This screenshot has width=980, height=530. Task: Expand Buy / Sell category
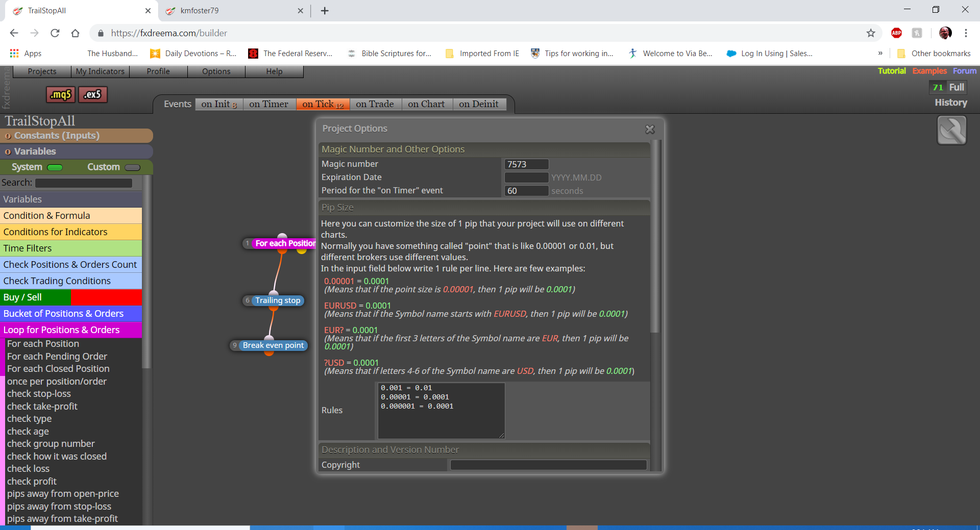[71, 297]
